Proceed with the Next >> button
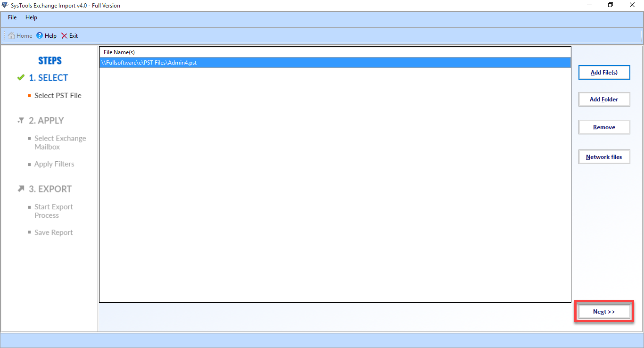The height and width of the screenshot is (348, 644). [604, 312]
